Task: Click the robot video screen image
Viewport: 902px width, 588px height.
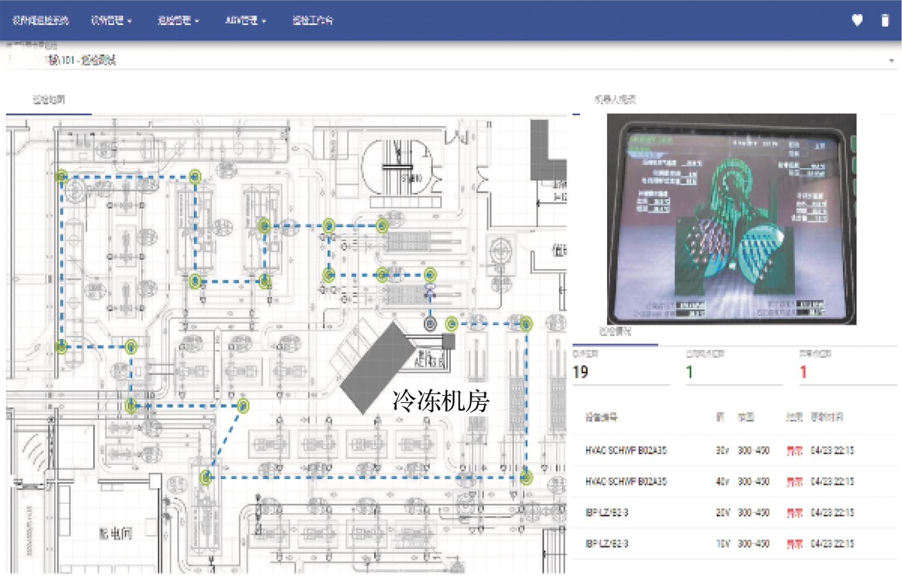Action: point(731,219)
